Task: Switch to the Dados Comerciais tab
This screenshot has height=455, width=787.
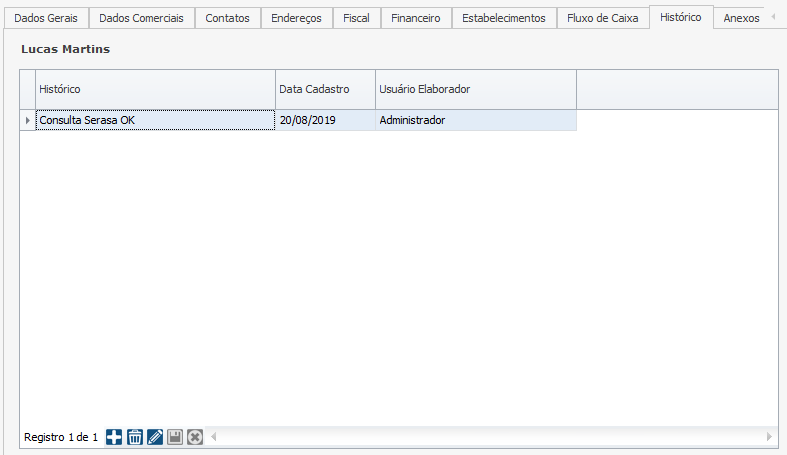Action: point(141,18)
